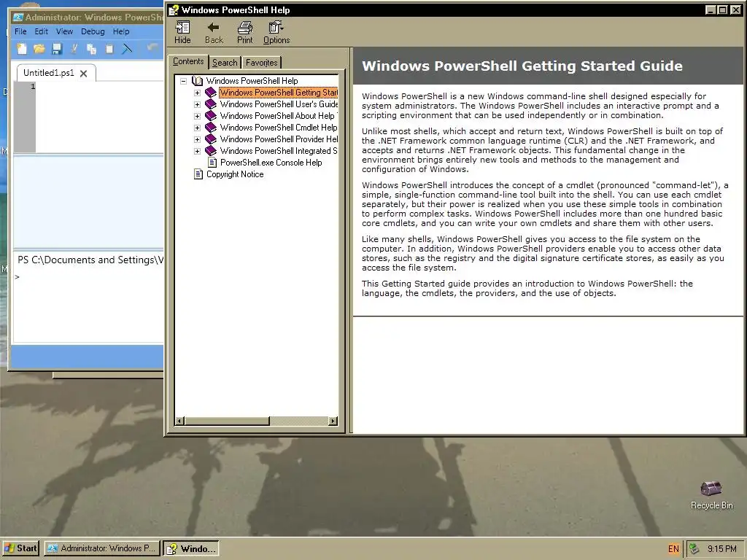Click the open book icon of root node
Image resolution: width=747 pixels, height=560 pixels.
(197, 81)
